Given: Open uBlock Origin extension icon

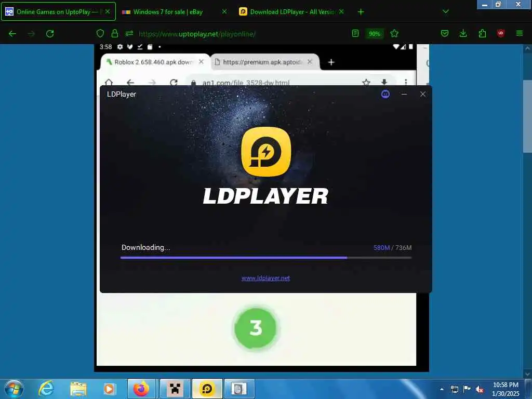Looking at the screenshot, I should click(x=501, y=33).
